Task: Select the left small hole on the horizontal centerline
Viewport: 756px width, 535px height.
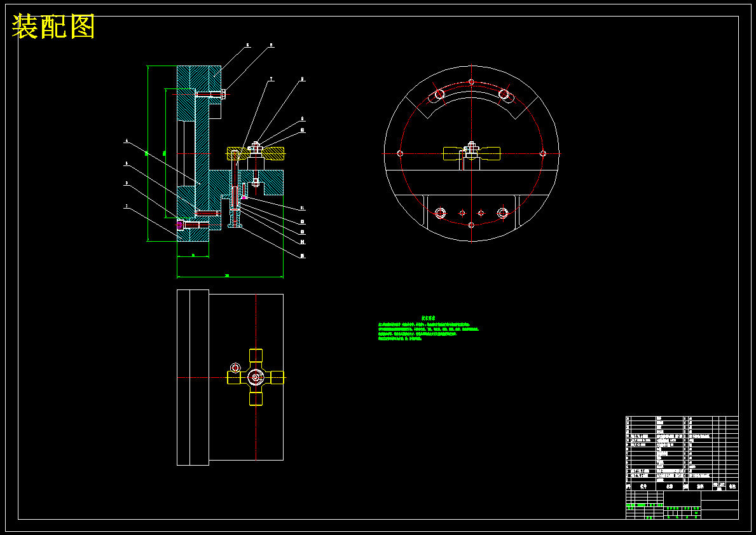Action: click(x=400, y=153)
